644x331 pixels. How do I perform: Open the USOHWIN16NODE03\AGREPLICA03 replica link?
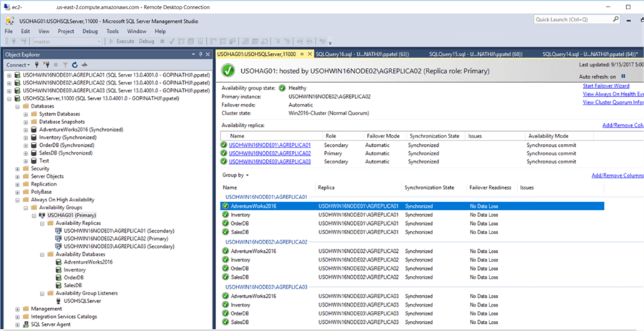(x=269, y=162)
